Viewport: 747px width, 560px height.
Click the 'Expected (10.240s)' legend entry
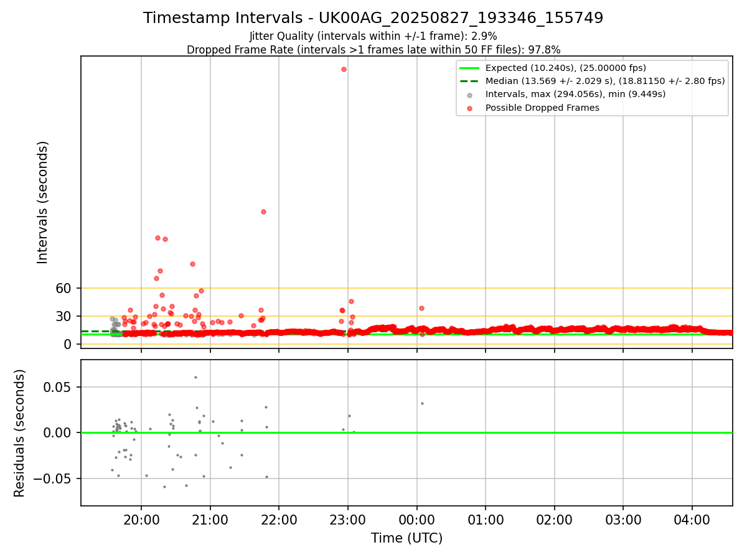pos(565,68)
